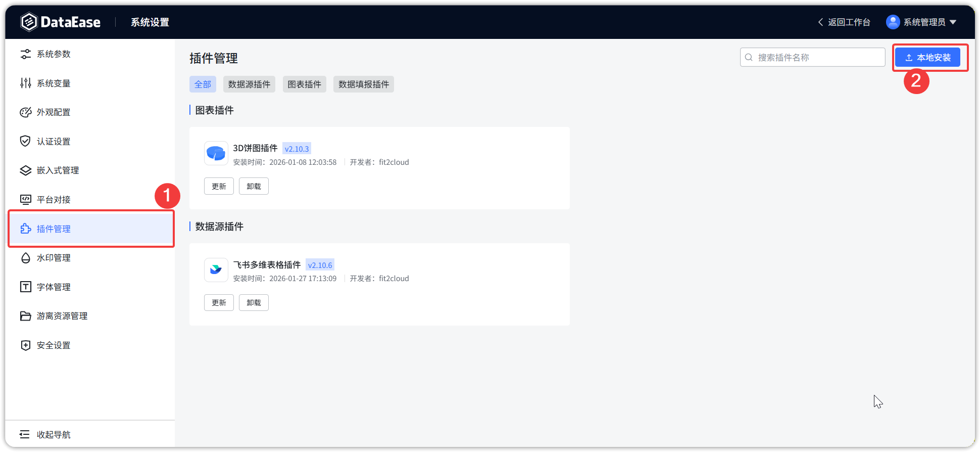
Task: Click 卸载 for 飞书多维表格插件
Action: [x=254, y=302]
